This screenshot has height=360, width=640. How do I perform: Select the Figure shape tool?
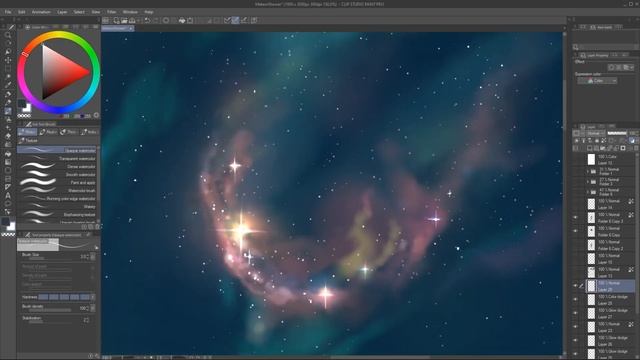click(x=8, y=170)
